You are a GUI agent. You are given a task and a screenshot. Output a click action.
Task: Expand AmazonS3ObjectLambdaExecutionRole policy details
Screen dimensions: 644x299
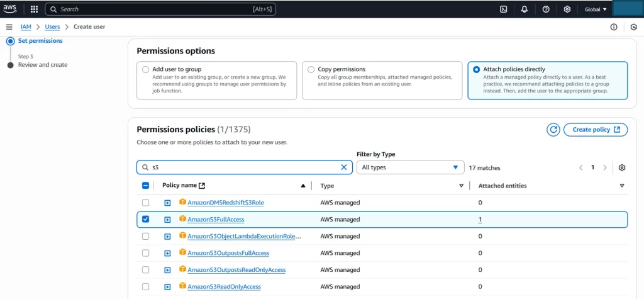tap(167, 237)
